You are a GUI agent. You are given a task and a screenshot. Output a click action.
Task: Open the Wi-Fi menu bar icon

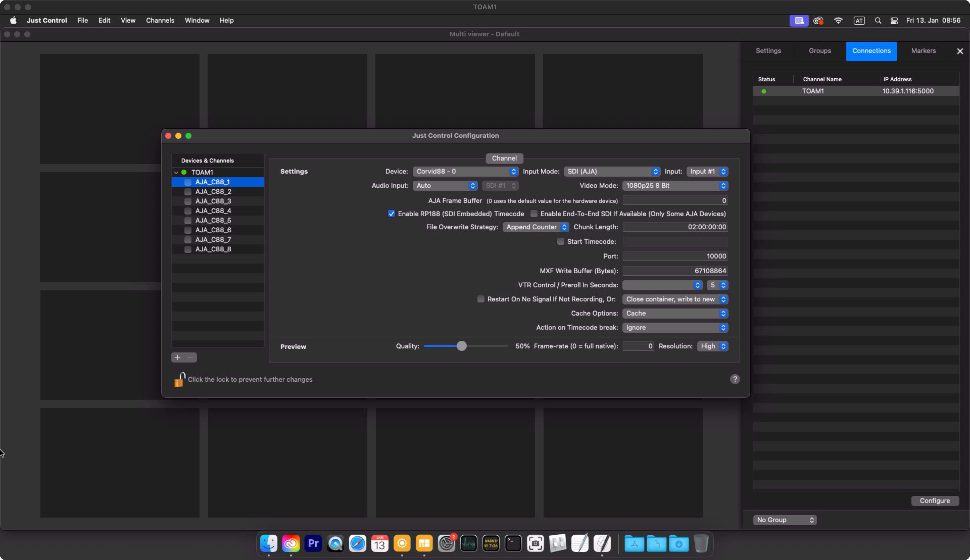pyautogui.click(x=838, y=20)
